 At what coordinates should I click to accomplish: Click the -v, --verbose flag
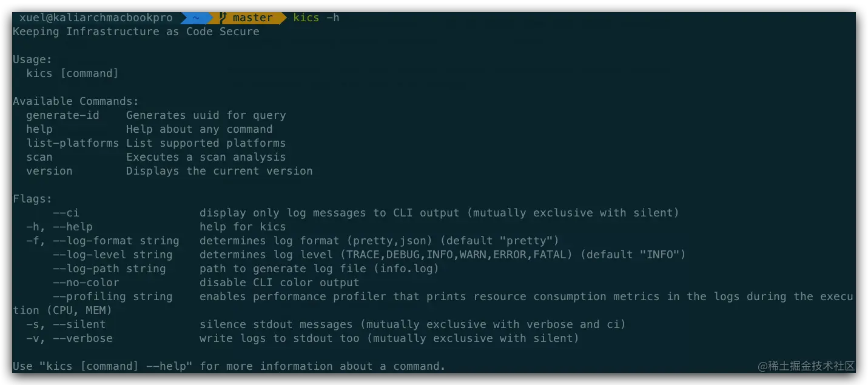pyautogui.click(x=69, y=338)
